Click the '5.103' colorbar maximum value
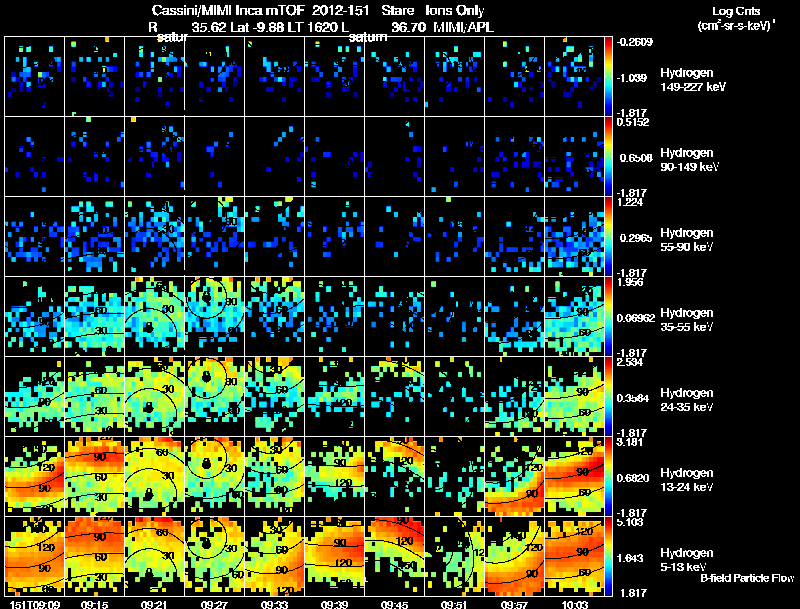Image resolution: width=800 pixels, height=609 pixels. 630,522
